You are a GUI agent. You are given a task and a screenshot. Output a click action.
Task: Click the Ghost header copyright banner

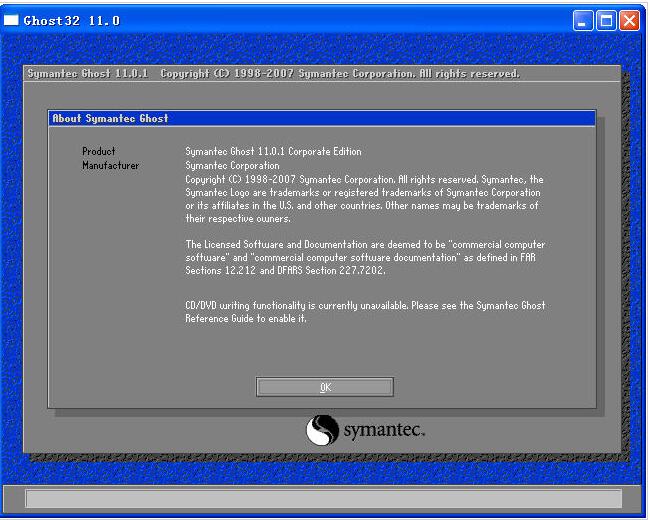(322, 73)
